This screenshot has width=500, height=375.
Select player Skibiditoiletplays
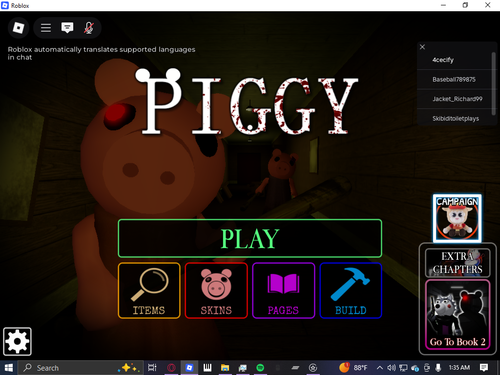pos(455,118)
